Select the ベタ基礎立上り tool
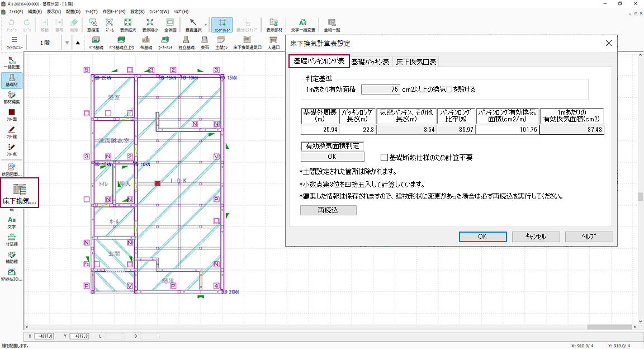 click(121, 43)
